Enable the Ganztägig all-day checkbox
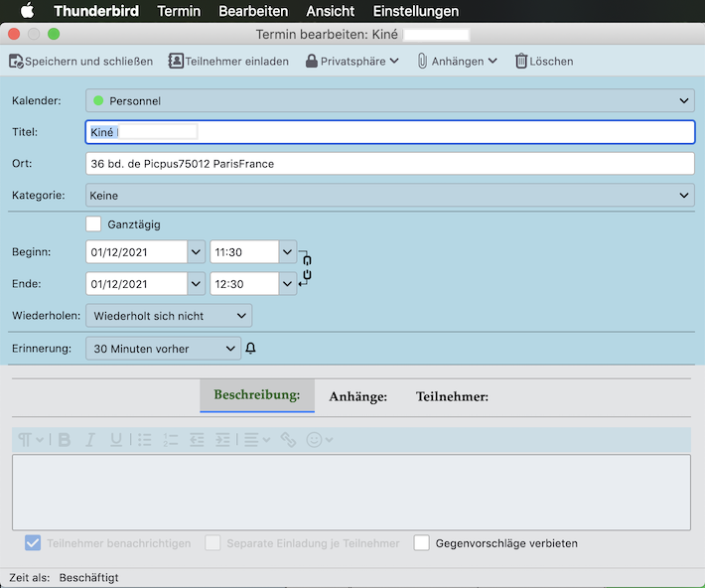 point(93,224)
